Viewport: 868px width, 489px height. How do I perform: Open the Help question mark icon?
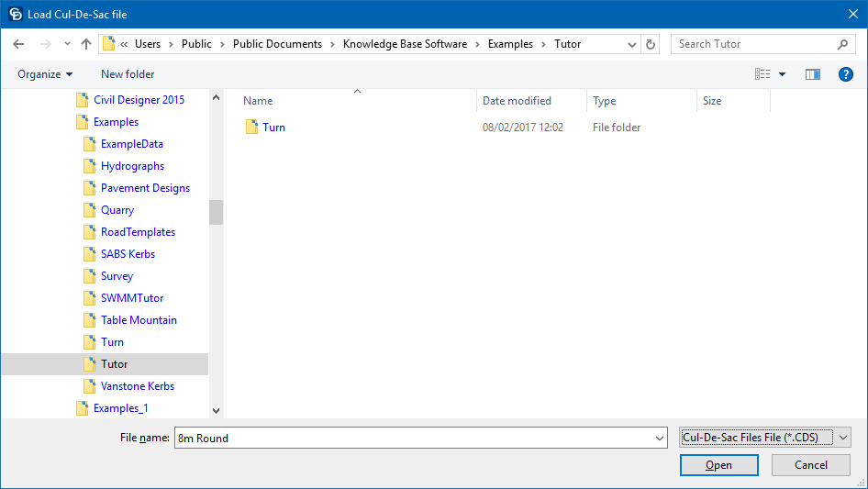[x=846, y=74]
